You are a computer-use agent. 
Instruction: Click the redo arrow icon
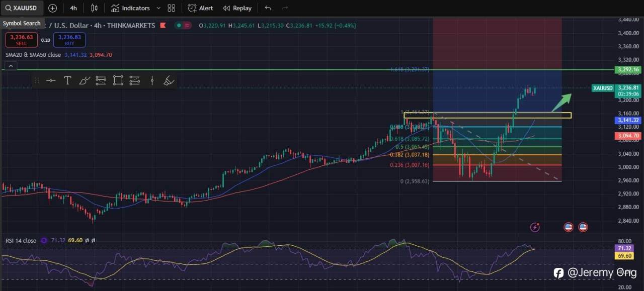click(285, 8)
